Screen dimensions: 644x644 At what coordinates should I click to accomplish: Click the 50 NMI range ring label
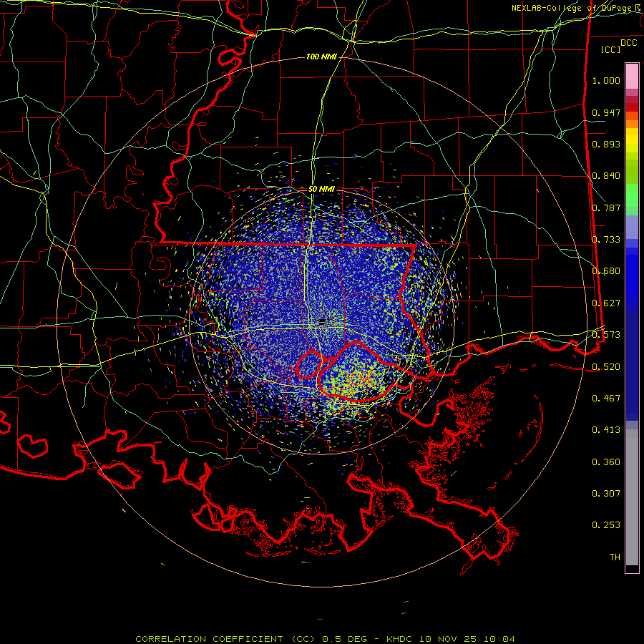tap(321, 189)
